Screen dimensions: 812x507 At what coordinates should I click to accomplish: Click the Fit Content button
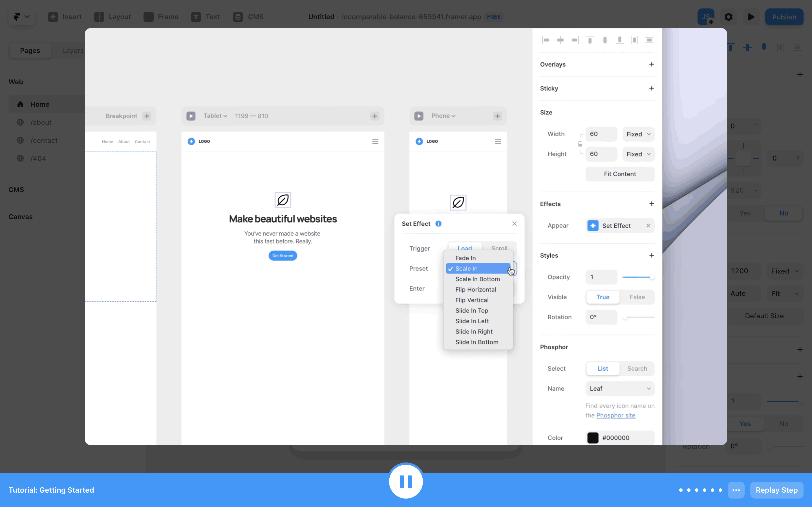pyautogui.click(x=620, y=174)
